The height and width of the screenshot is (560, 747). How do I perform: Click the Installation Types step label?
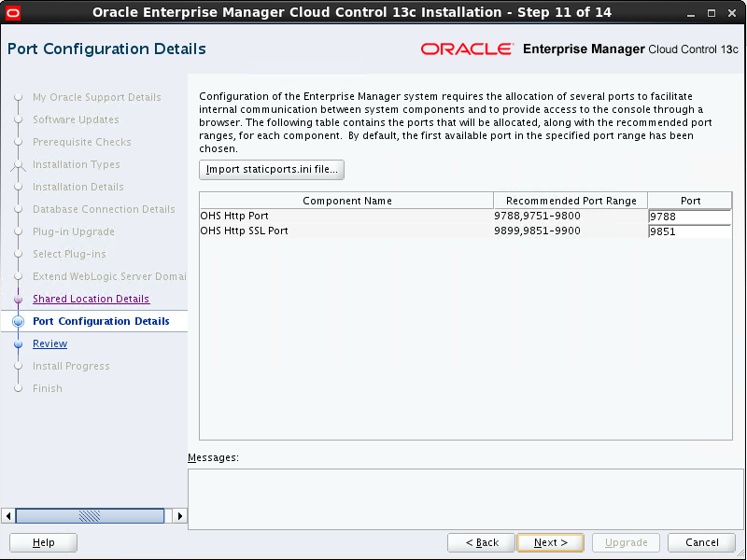click(x=77, y=164)
